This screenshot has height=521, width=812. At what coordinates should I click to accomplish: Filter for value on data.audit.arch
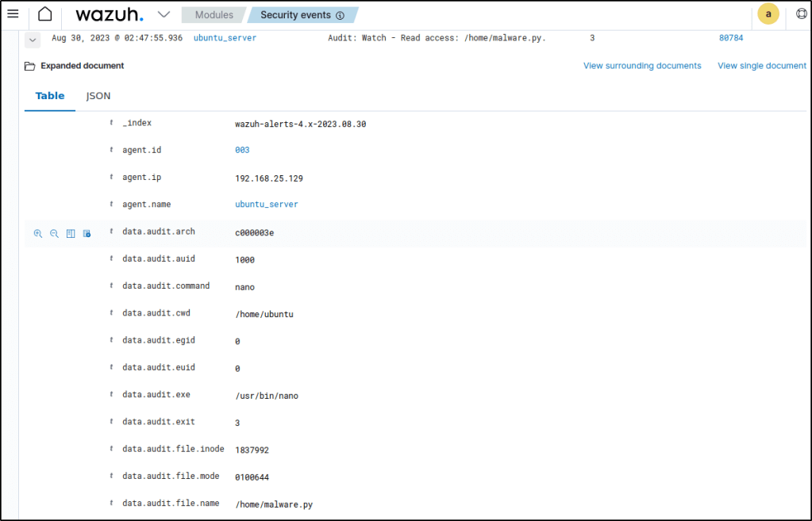coord(38,233)
